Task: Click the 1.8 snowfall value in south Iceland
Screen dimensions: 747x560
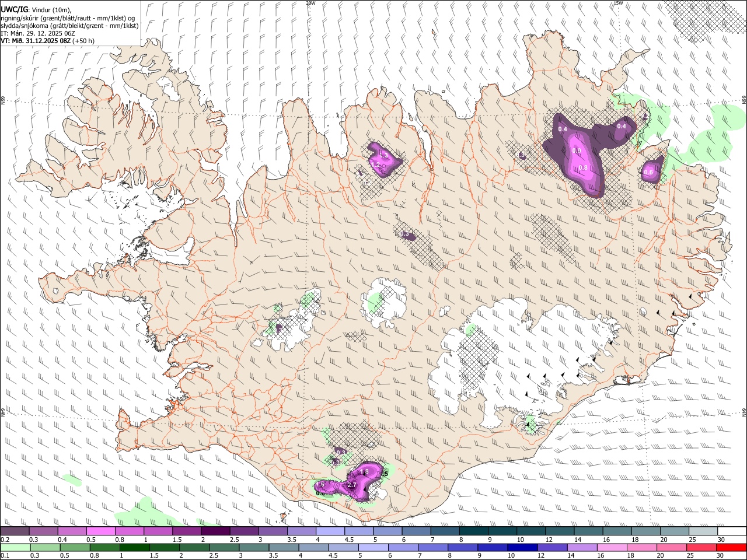Action: [365, 472]
